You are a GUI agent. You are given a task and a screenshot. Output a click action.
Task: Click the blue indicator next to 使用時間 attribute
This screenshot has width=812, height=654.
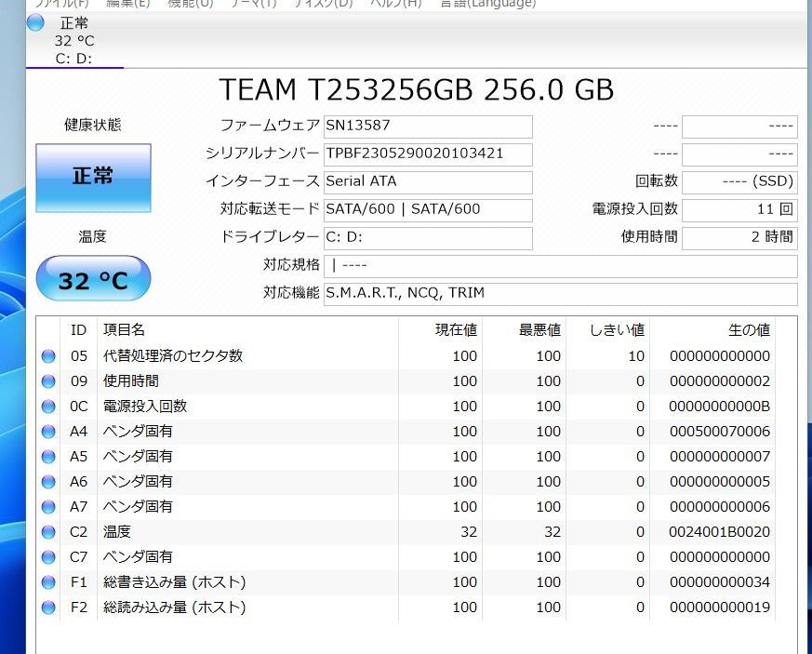point(48,380)
